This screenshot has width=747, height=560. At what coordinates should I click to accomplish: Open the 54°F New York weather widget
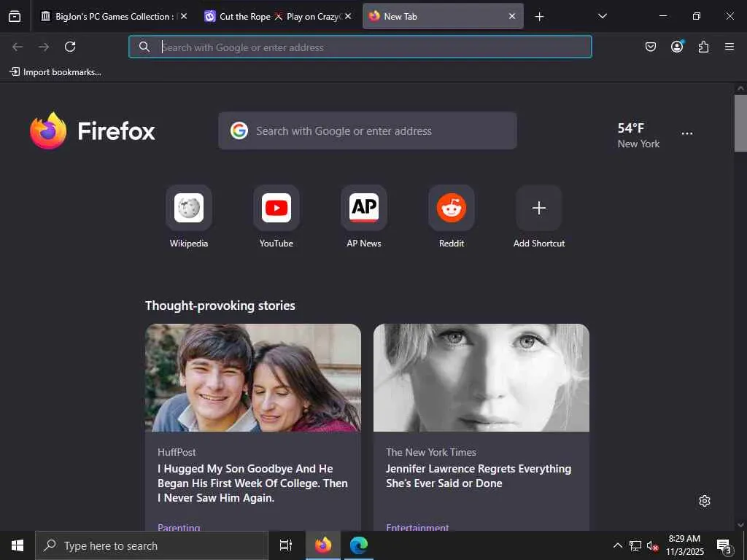[x=638, y=135]
